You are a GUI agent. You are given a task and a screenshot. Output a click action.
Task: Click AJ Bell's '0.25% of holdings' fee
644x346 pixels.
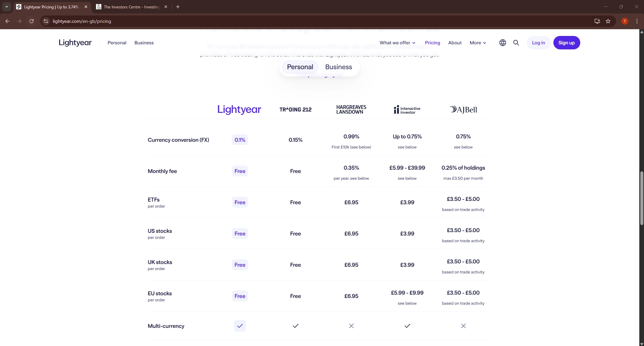tap(463, 168)
